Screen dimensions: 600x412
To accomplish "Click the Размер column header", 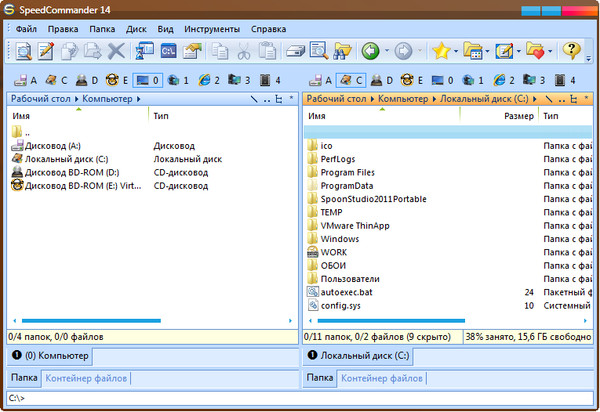I will click(517, 117).
